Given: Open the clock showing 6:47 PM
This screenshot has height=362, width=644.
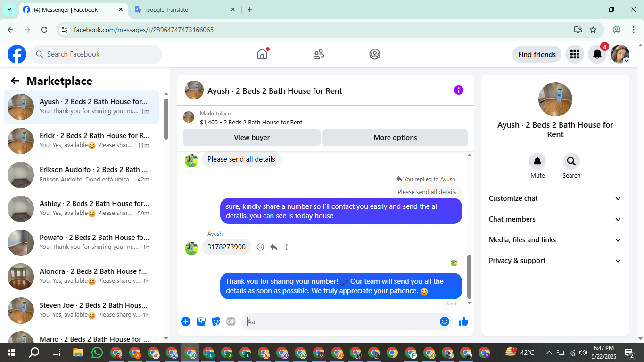Looking at the screenshot, I should pos(604,352).
